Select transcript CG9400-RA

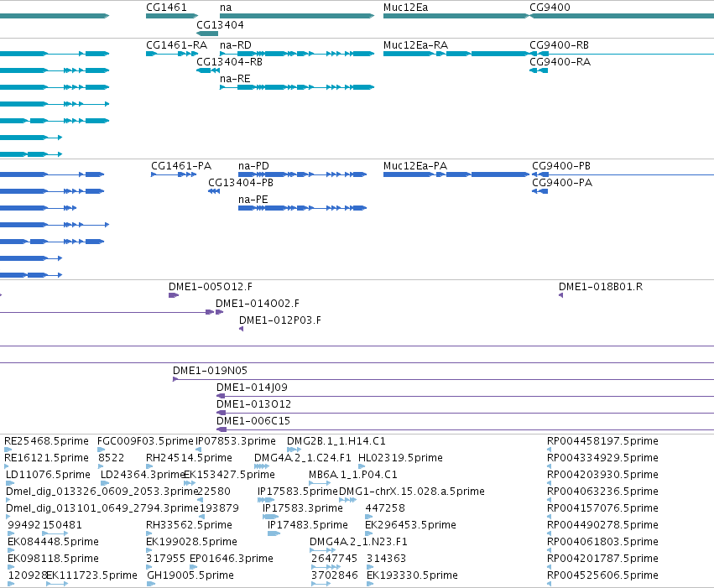click(560, 62)
